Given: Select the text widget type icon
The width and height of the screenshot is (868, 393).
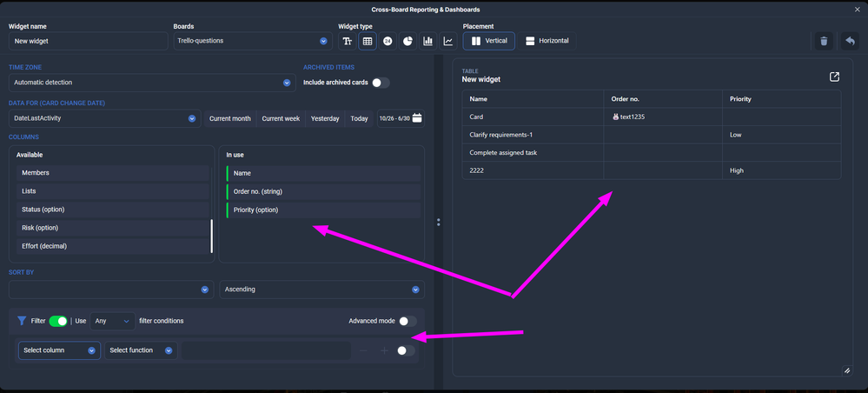Looking at the screenshot, I should [347, 41].
